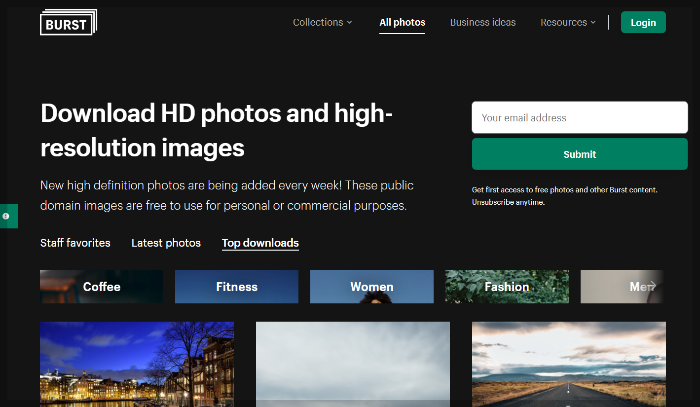Click the 'New high definition photos' paragraph
Image resolution: width=700 pixels, height=407 pixels.
[227, 195]
